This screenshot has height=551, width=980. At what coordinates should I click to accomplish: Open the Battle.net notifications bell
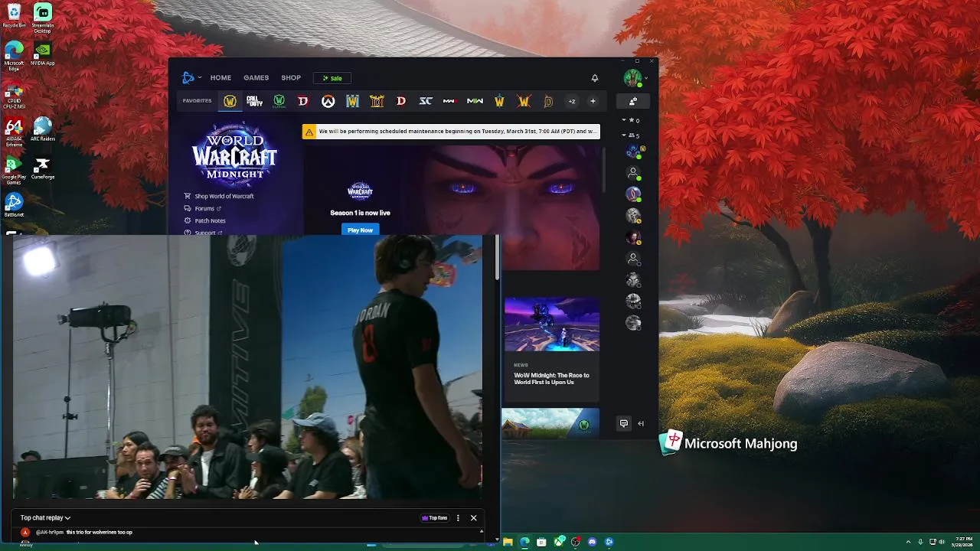pos(594,77)
